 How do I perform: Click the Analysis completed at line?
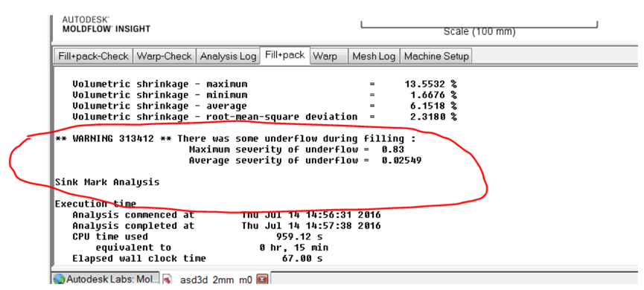tap(227, 225)
